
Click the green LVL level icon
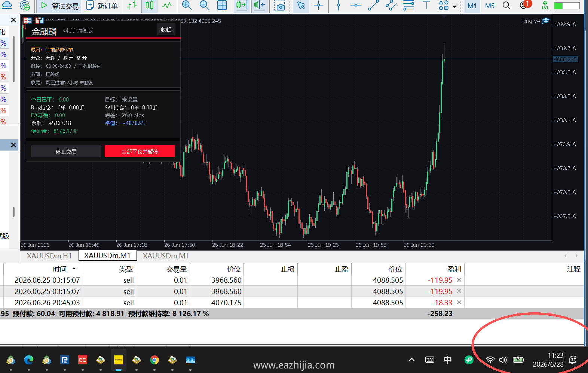(545, 5)
